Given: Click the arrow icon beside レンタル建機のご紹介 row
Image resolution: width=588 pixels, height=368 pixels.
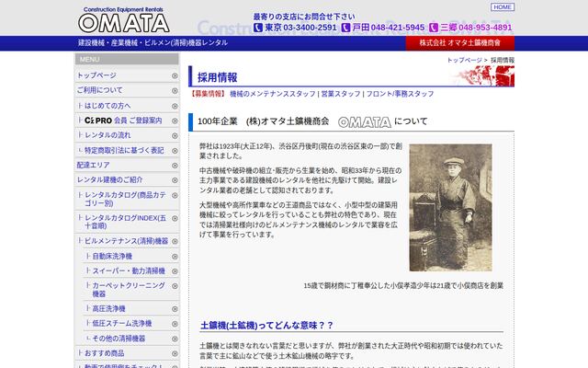Looking at the screenshot, I should click(175, 180).
